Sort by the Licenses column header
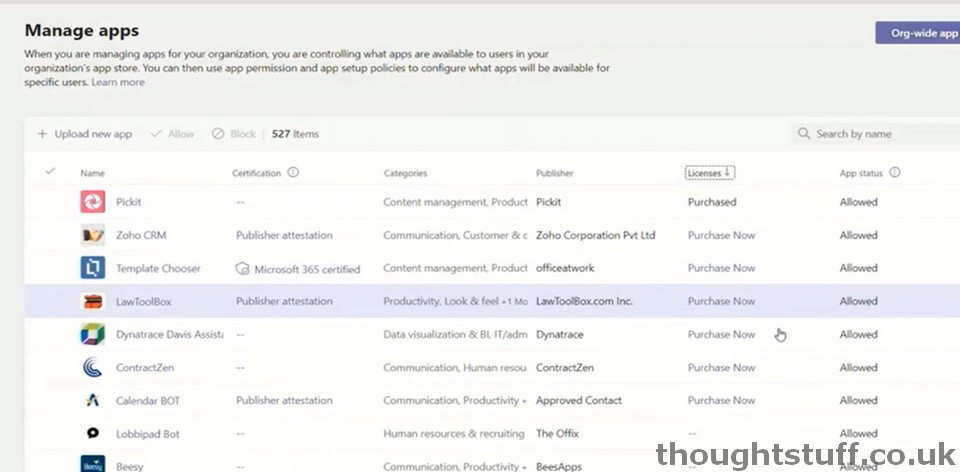This screenshot has height=472, width=960. (x=710, y=173)
